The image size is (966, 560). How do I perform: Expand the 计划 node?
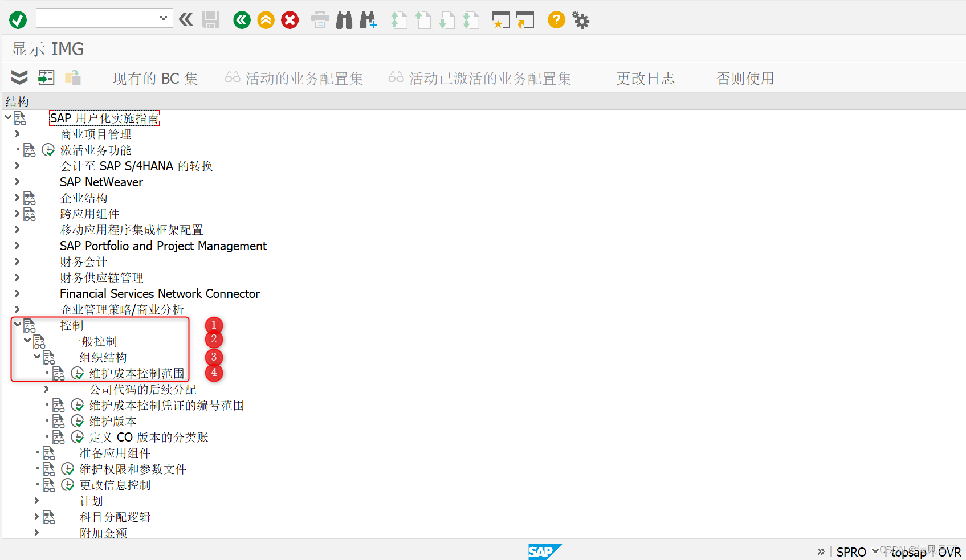[x=36, y=501]
